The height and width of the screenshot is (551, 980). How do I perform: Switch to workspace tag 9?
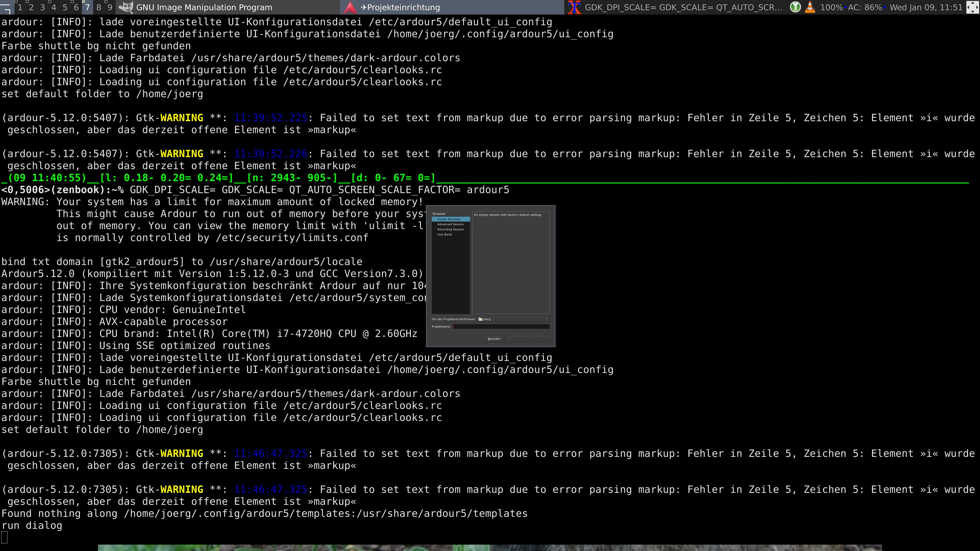coord(110,7)
